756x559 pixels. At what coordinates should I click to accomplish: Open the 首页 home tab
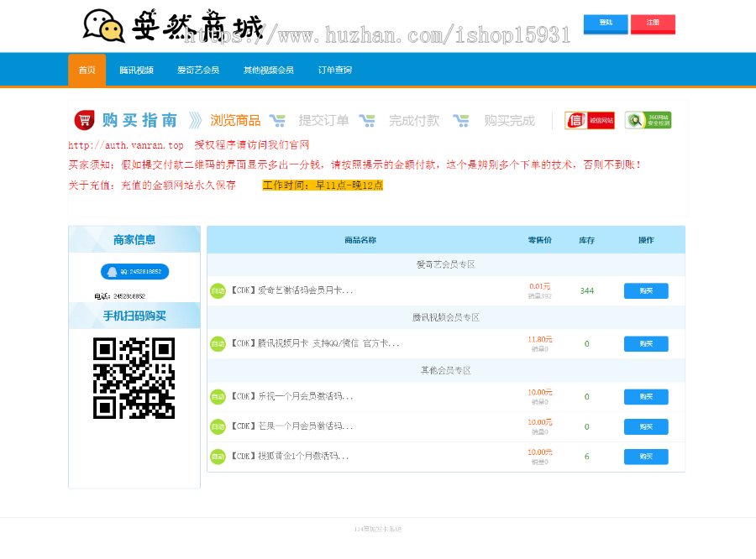[87, 71]
